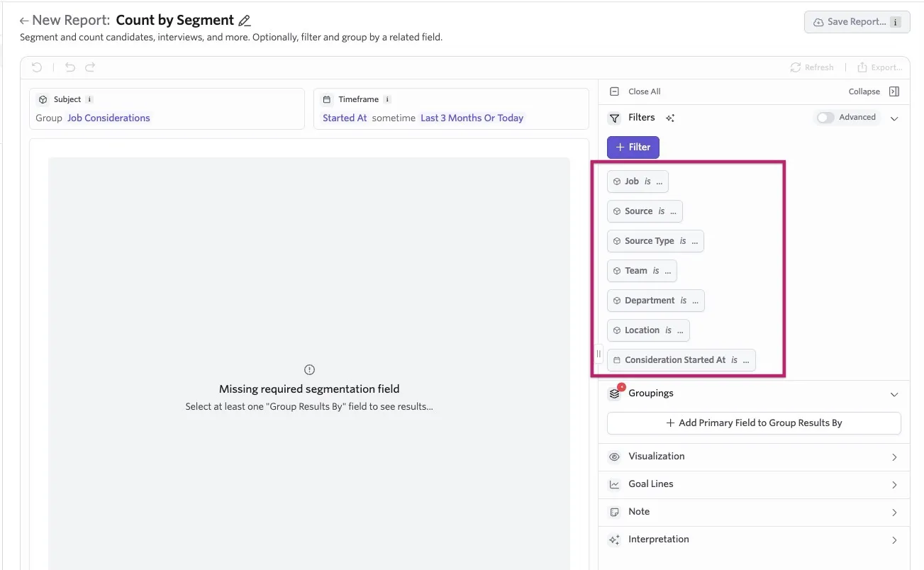The image size is (924, 570).
Task: Click the Visualization eye icon
Action: tap(615, 457)
